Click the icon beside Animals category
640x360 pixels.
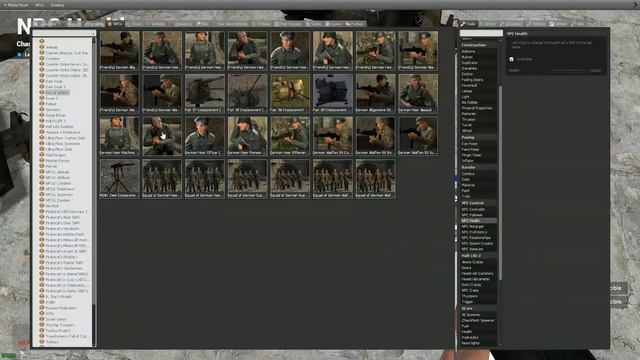click(42, 47)
